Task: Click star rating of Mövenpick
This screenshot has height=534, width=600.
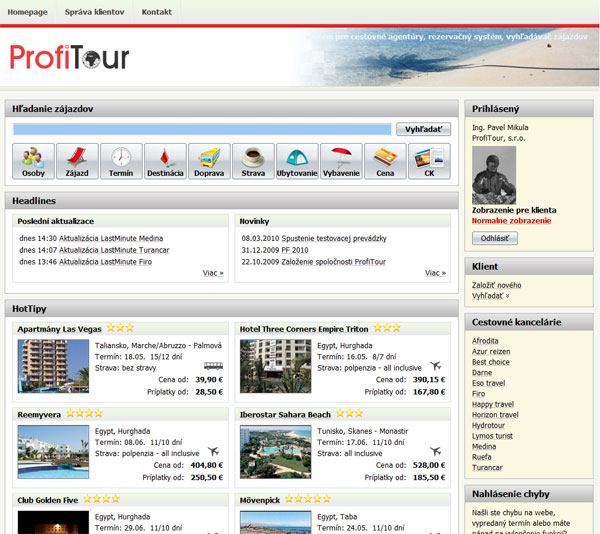Action: click(x=308, y=499)
